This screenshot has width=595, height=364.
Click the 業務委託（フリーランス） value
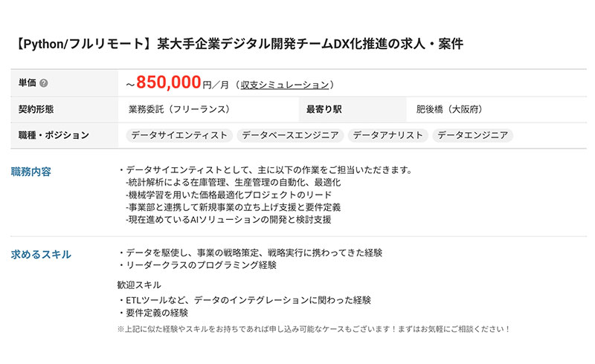tap(178, 109)
